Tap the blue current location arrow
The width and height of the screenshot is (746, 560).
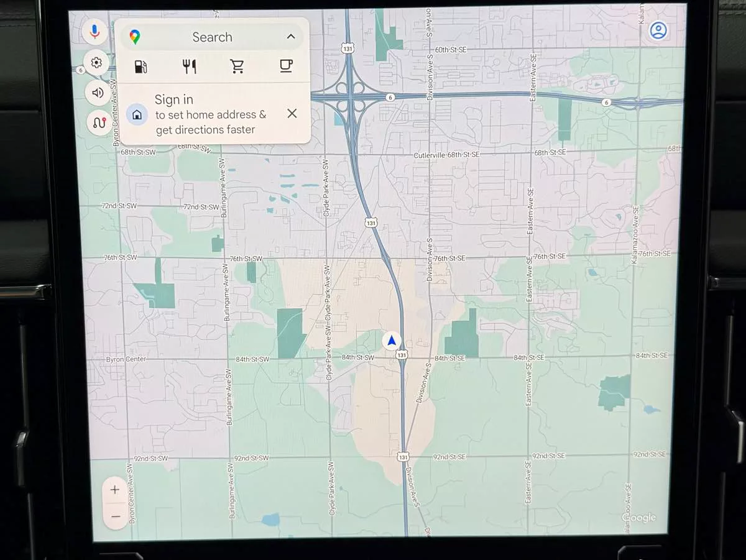pyautogui.click(x=392, y=341)
